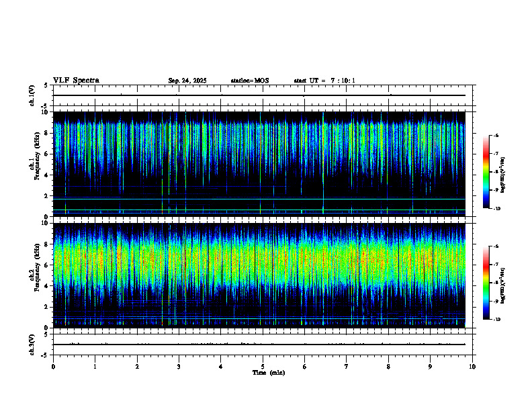Click the "ch.1(V)" axis label

(x=32, y=95)
